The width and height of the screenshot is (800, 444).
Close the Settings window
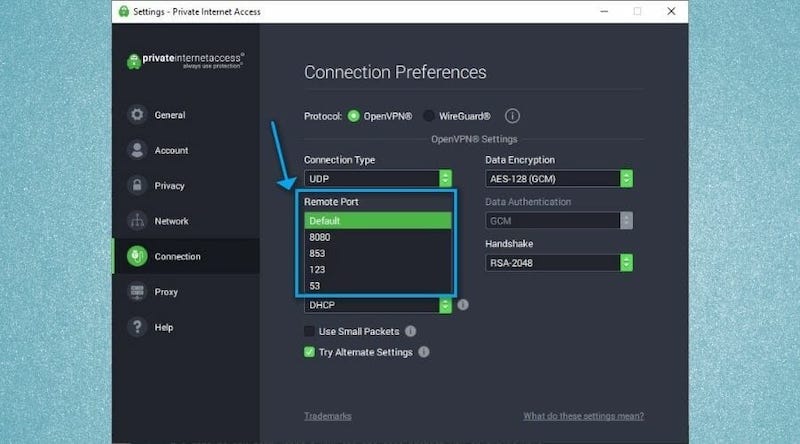[671, 11]
